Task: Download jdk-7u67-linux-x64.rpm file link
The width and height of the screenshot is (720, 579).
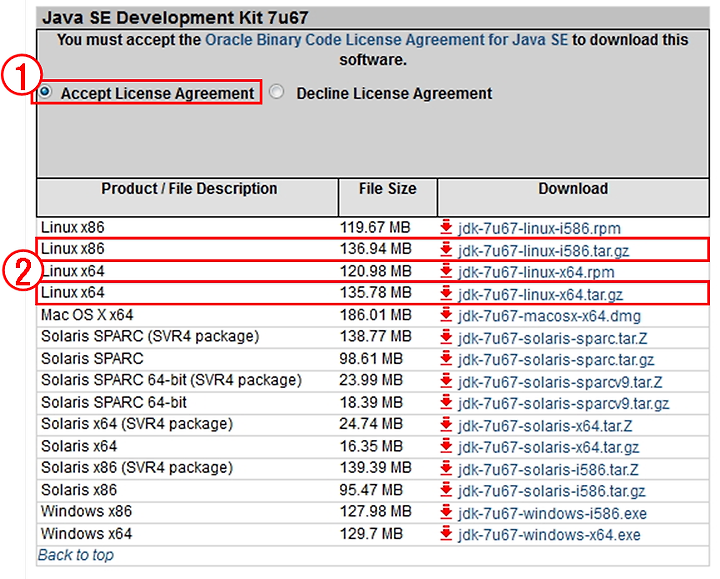Action: pos(536,272)
